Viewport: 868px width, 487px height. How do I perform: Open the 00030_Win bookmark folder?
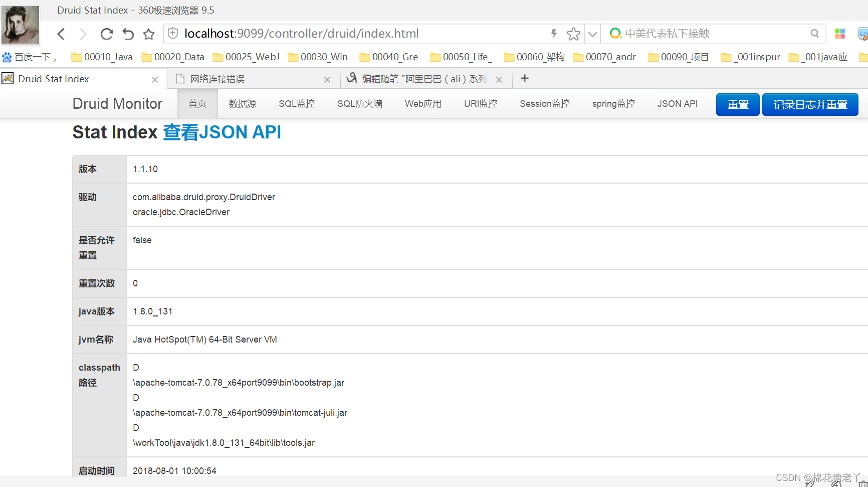tap(318, 57)
